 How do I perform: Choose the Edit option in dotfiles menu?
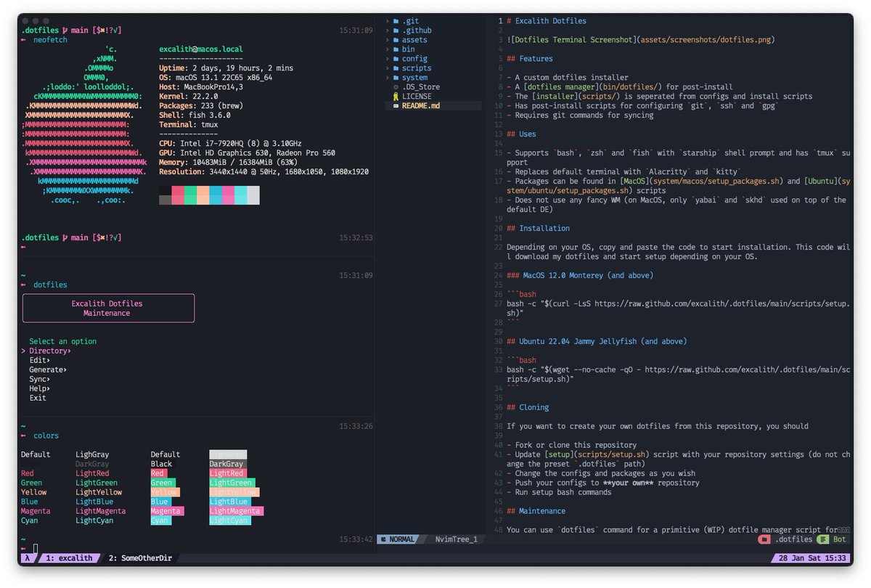40,360
